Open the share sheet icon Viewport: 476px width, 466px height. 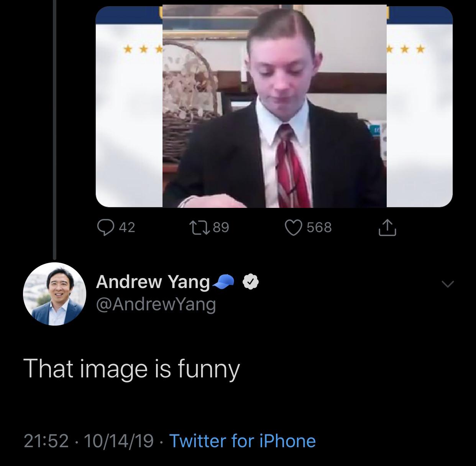tap(387, 227)
